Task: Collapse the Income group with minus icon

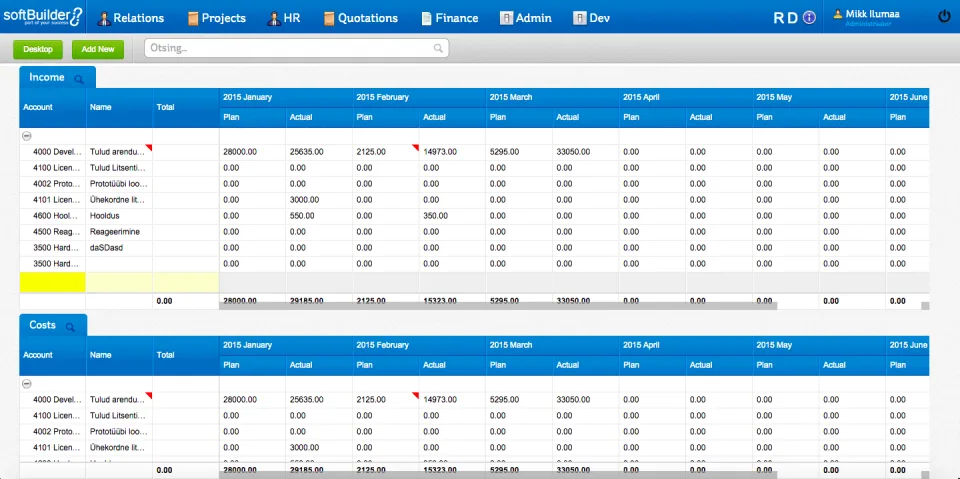Action: [x=27, y=136]
